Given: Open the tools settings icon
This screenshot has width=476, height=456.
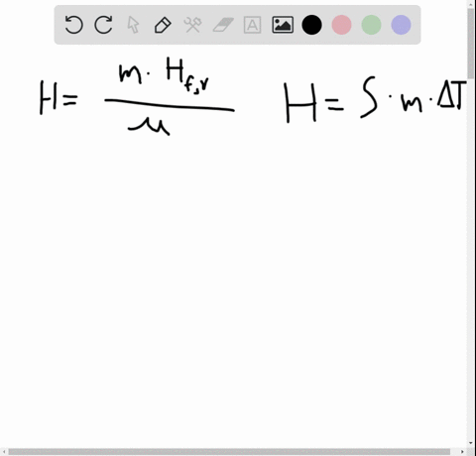Looking at the screenshot, I should [x=192, y=25].
